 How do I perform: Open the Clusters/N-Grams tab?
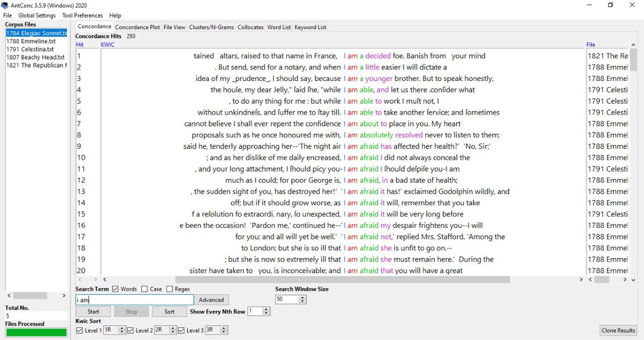211,27
